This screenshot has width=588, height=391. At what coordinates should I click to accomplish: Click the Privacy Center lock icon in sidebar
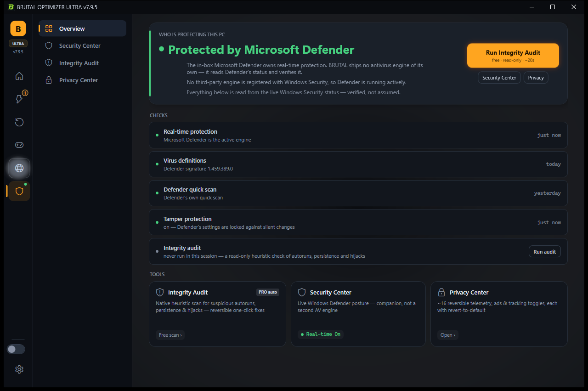[x=49, y=80]
